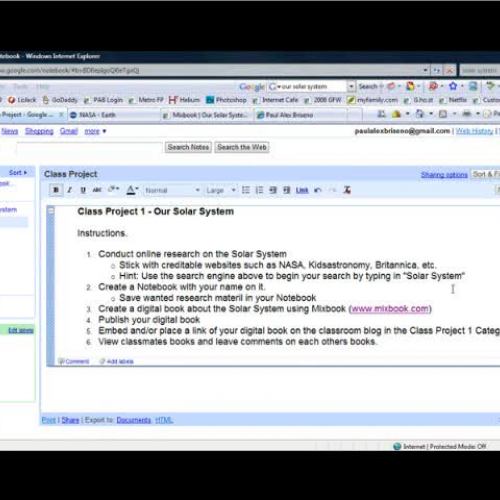
Task: Increase indent of selected text
Action: pos(287,190)
